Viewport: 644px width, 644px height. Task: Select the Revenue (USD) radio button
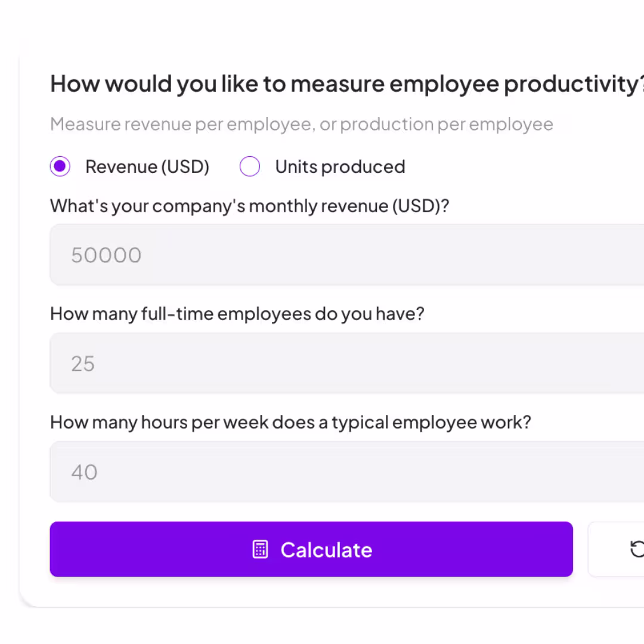click(x=60, y=166)
